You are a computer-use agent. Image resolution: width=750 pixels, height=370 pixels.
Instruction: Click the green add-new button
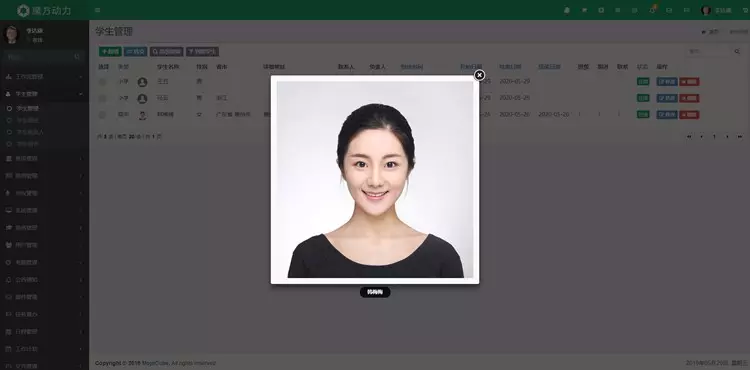(110, 51)
